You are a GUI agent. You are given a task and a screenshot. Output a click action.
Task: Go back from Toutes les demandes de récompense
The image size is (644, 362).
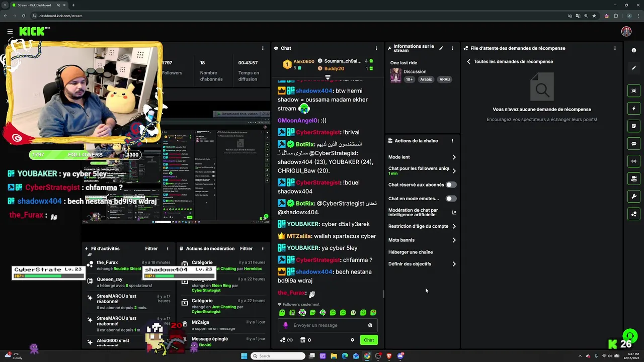pos(468,61)
